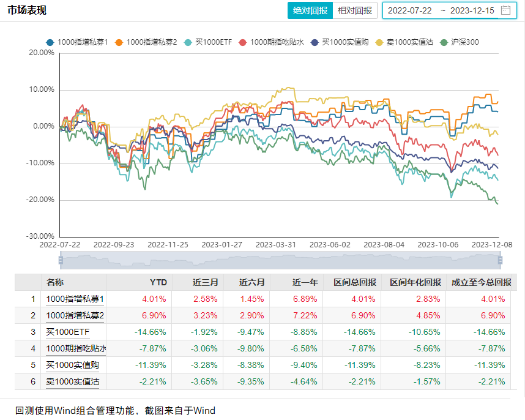
Task: Click the yellow legend dot for 卖1000实值沽
Action: [379, 42]
